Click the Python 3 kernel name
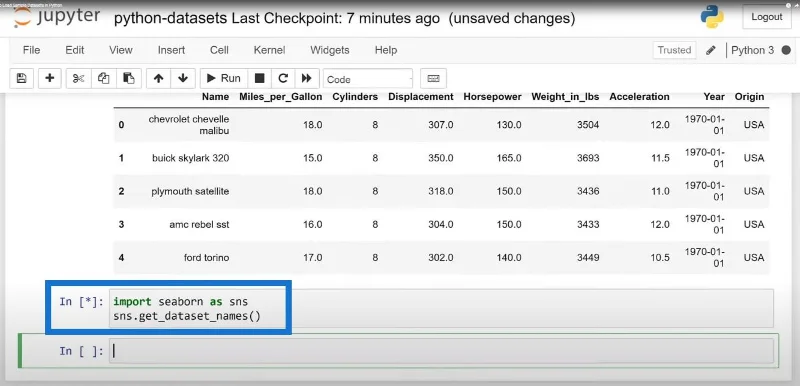800x386 pixels. (x=753, y=50)
